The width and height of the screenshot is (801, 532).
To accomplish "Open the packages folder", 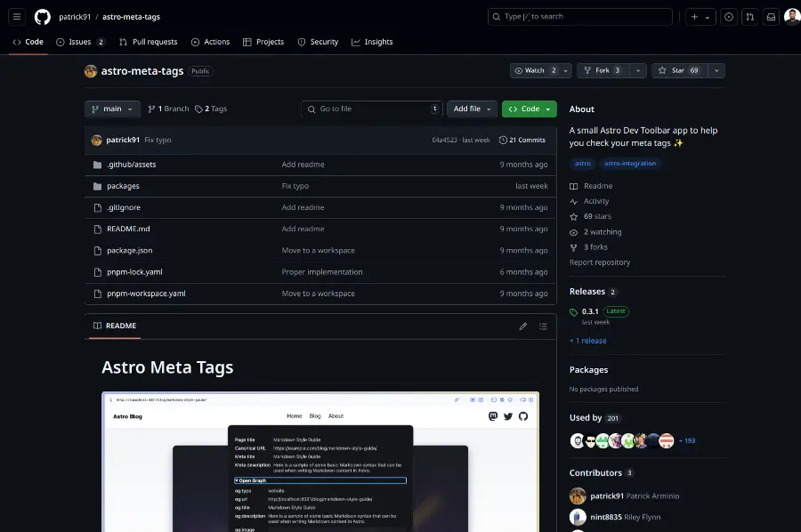I will click(123, 186).
